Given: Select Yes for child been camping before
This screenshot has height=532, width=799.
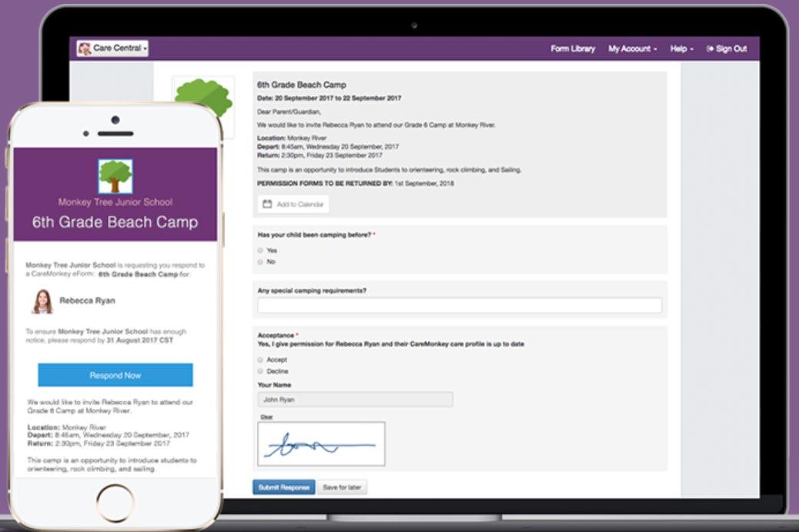Looking at the screenshot, I should click(x=260, y=250).
